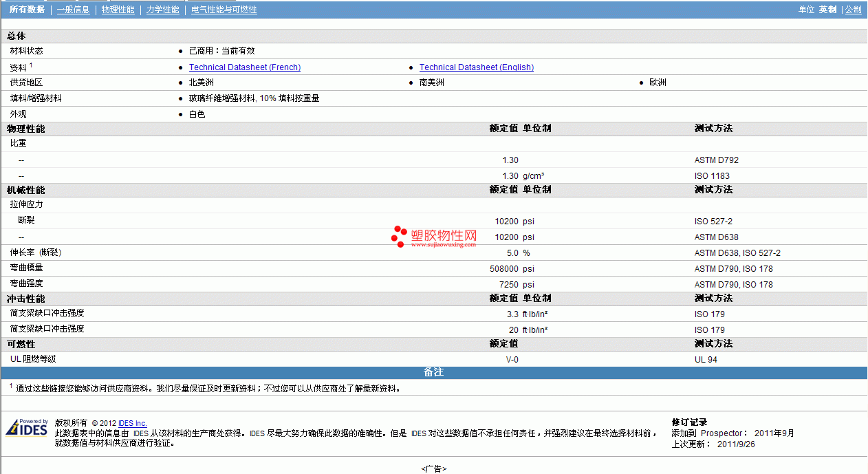Screen dimensions: 868x474
Task: Select the 所有数据 tab
Action: [x=28, y=10]
